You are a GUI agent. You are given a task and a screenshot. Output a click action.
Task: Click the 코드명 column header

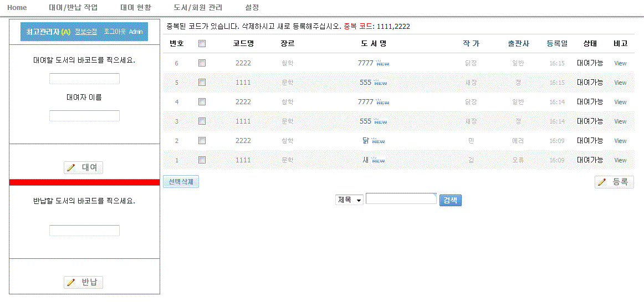(243, 44)
